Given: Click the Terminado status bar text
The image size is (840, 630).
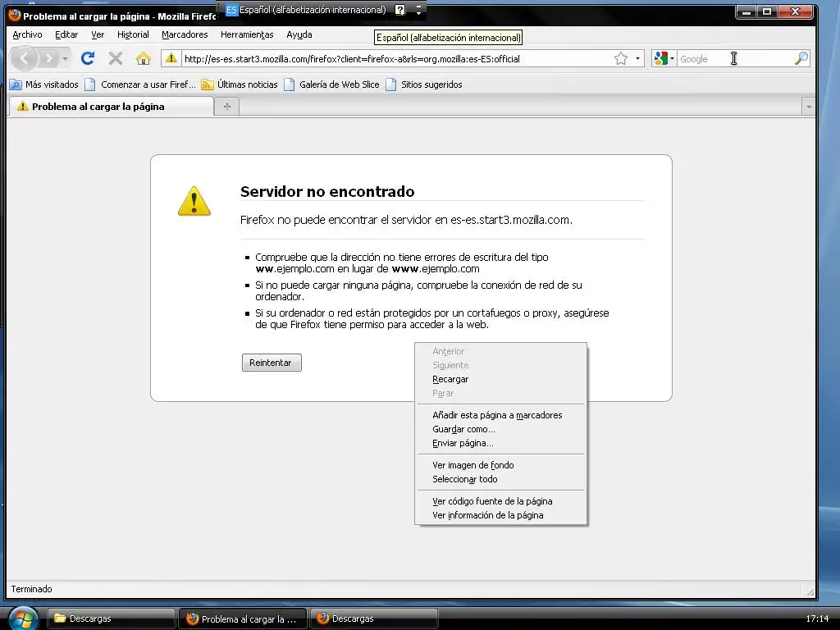Looking at the screenshot, I should [x=32, y=589].
